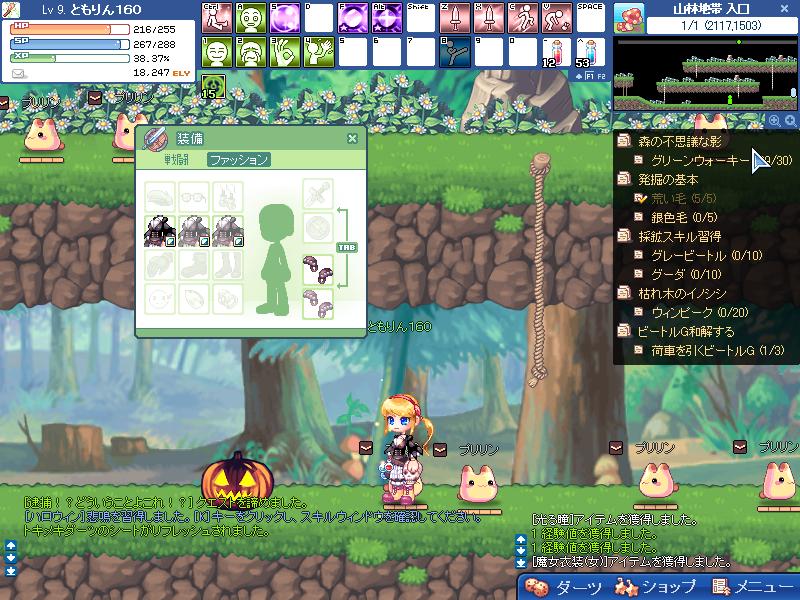Image resolution: width=800 pixels, height=600 pixels.
Task: Select the claw weapon slot beside the TAB bracket
Action: pos(318,270)
